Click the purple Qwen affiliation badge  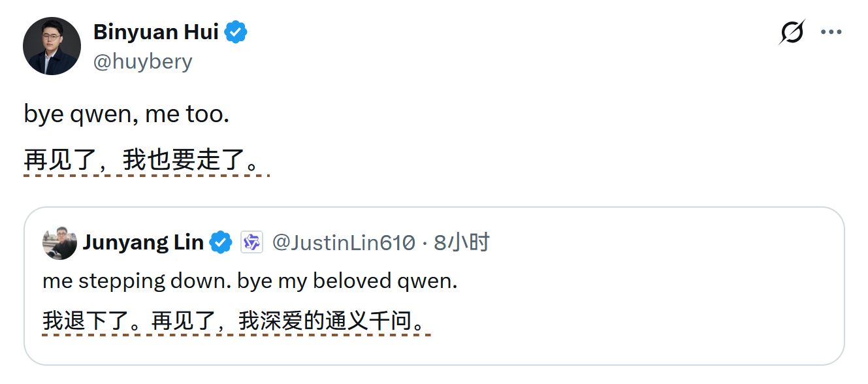tap(251, 243)
